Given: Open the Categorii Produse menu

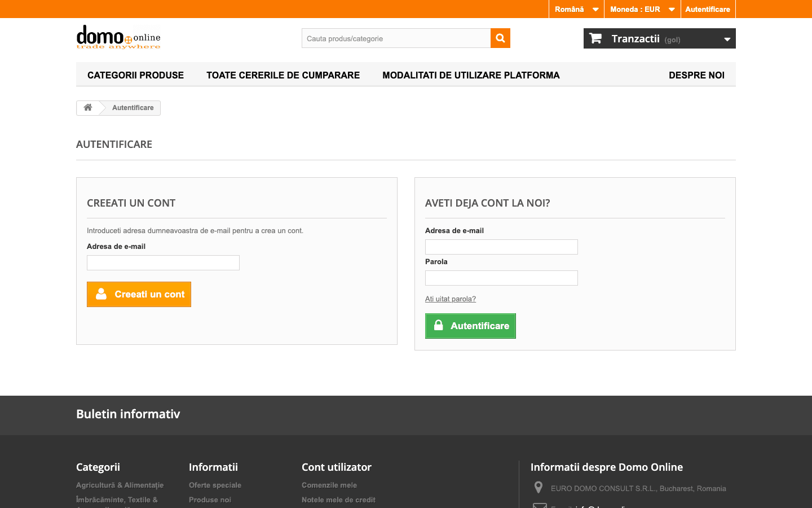Looking at the screenshot, I should (135, 75).
